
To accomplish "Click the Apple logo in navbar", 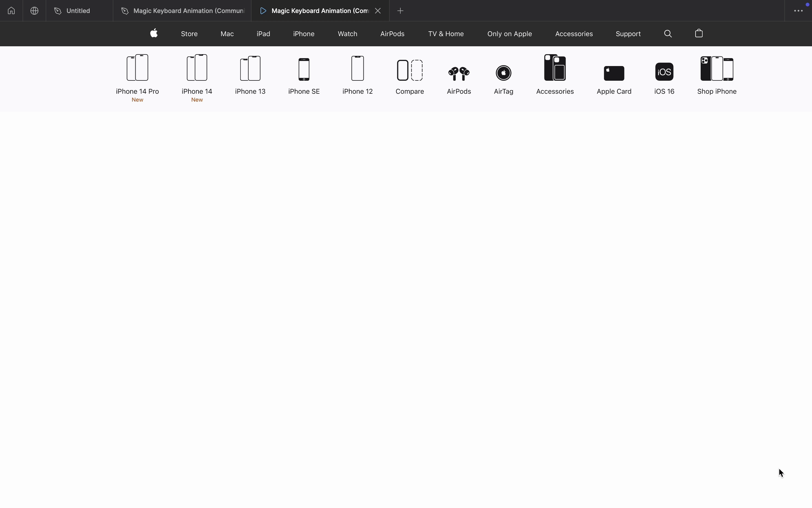I will click(x=154, y=33).
